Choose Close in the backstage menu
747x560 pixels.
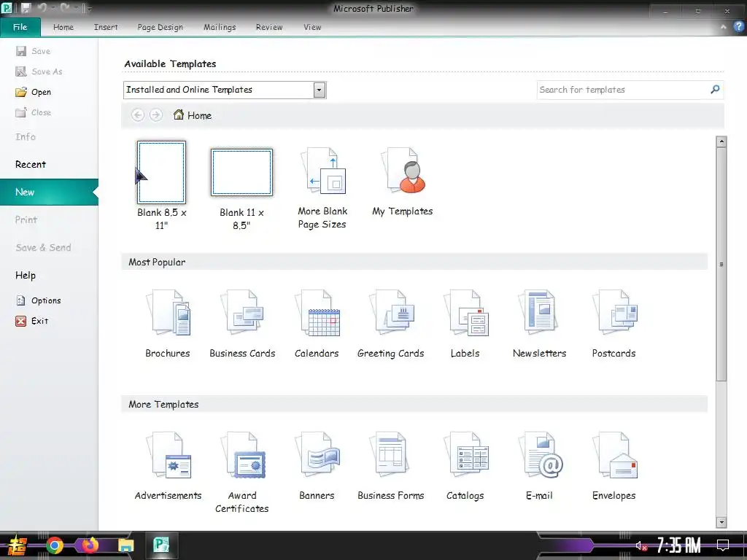click(34, 112)
